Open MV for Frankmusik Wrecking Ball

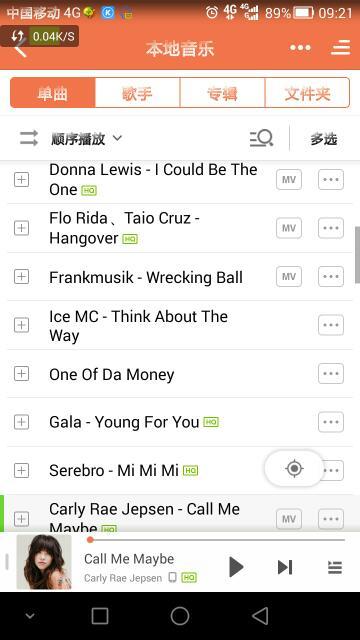coord(289,277)
